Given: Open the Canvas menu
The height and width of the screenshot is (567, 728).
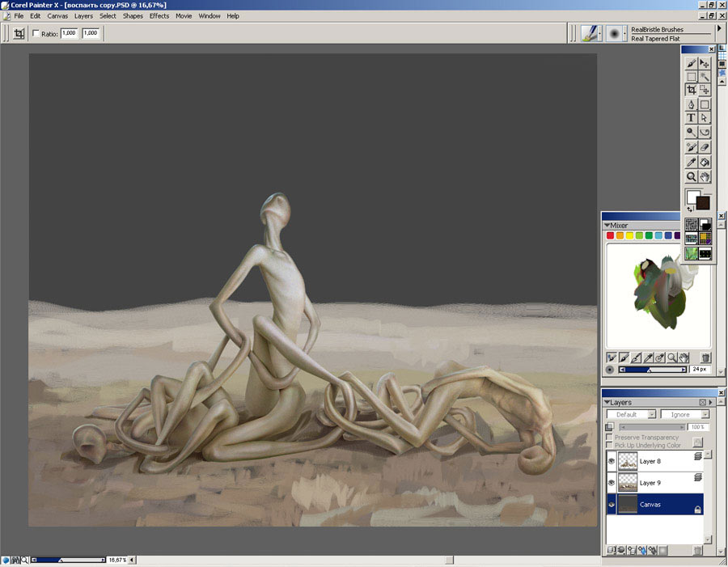Looking at the screenshot, I should (57, 15).
